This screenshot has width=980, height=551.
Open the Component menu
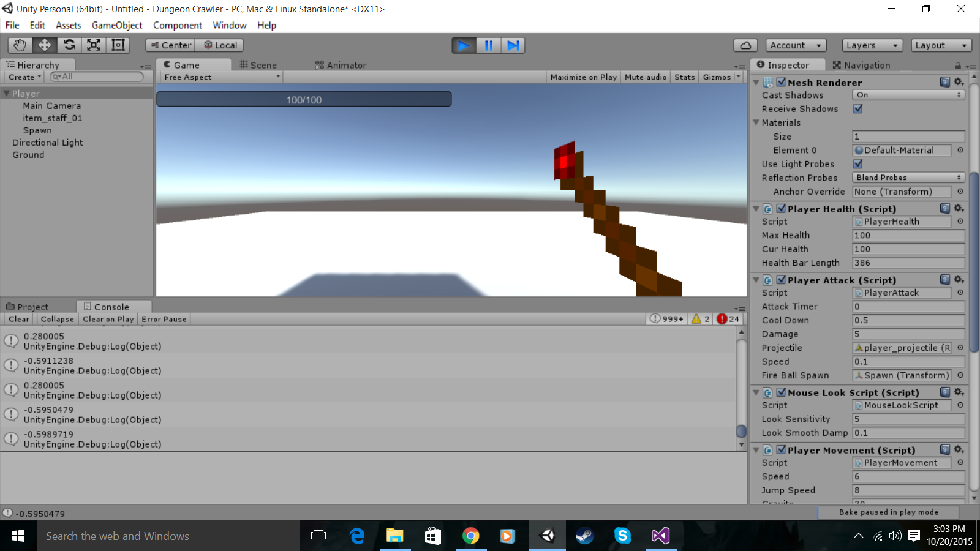click(x=178, y=25)
